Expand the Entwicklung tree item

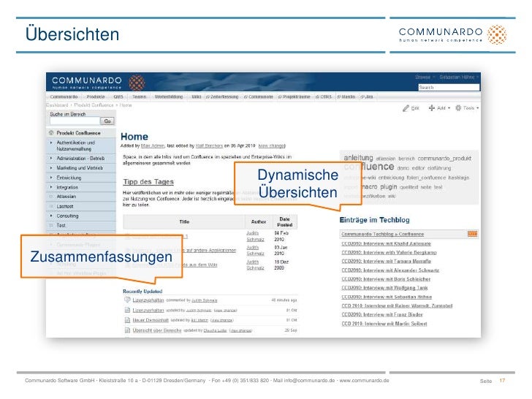tap(51, 178)
